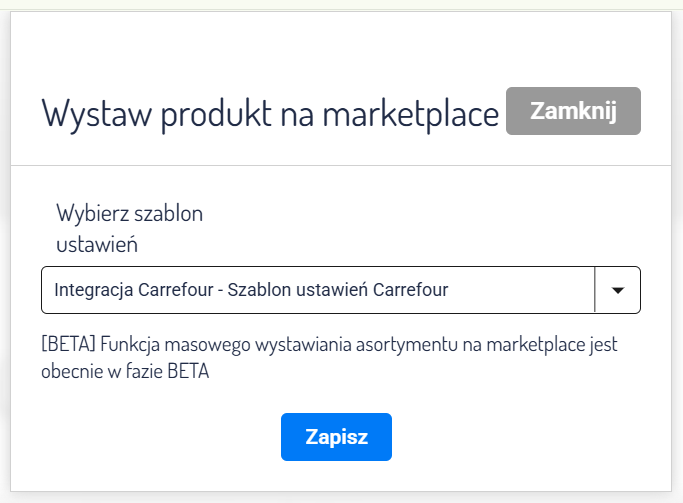This screenshot has width=683, height=503.
Task: Click the separator next to the dropdown arrow
Action: 596,290
